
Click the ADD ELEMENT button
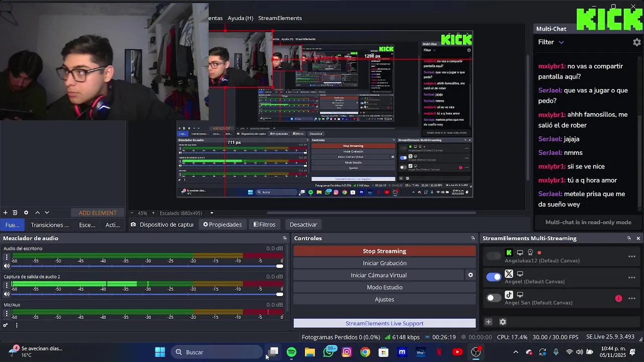click(x=98, y=213)
